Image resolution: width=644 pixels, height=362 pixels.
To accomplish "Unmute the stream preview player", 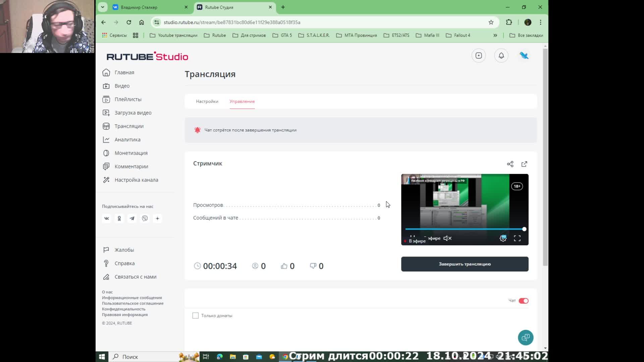I will [x=447, y=238].
